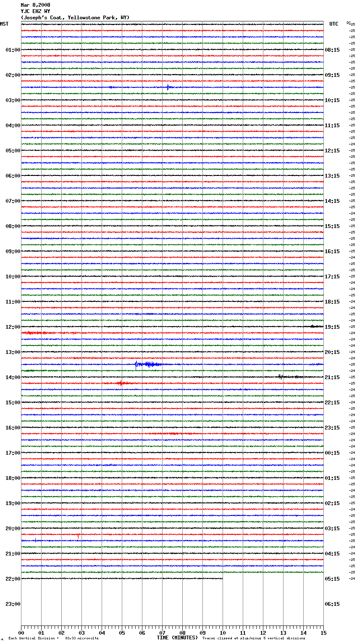Click the "UTC" column header
357x644 pixels.
coord(334,24)
